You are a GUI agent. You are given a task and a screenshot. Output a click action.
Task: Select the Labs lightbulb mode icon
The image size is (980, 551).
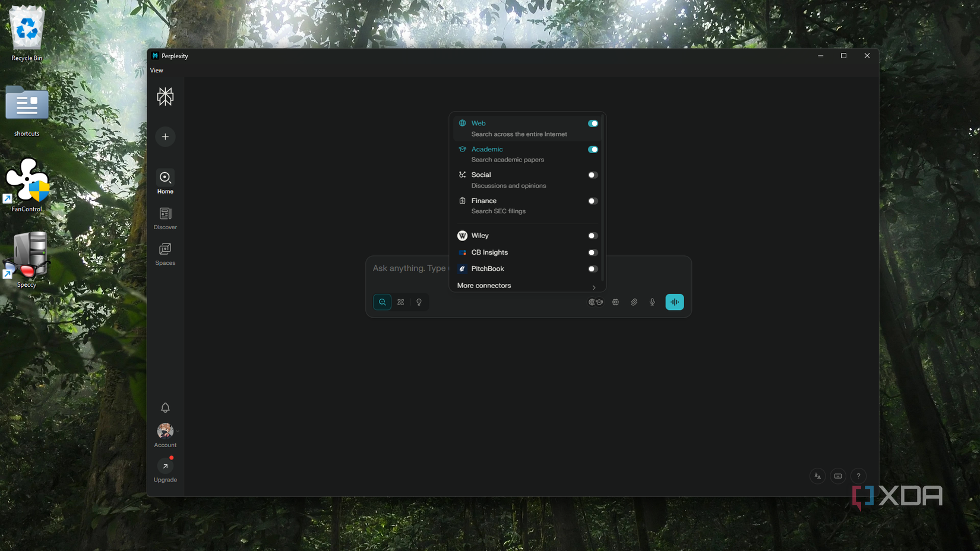point(419,302)
